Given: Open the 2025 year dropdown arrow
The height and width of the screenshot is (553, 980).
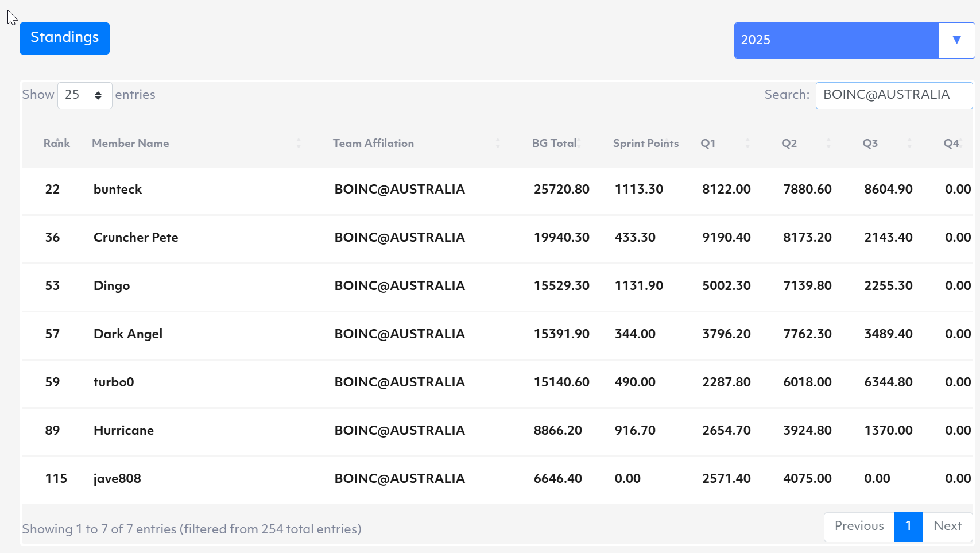Looking at the screenshot, I should (956, 40).
